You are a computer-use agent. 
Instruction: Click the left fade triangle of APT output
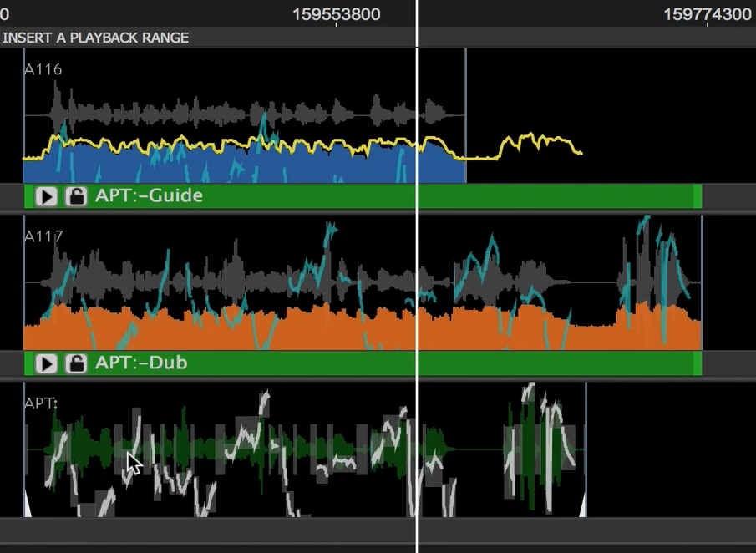point(27,505)
